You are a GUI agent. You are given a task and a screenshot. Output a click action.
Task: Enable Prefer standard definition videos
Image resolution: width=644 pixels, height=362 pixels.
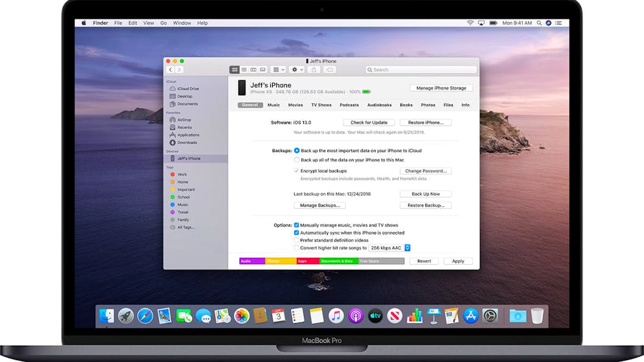296,240
